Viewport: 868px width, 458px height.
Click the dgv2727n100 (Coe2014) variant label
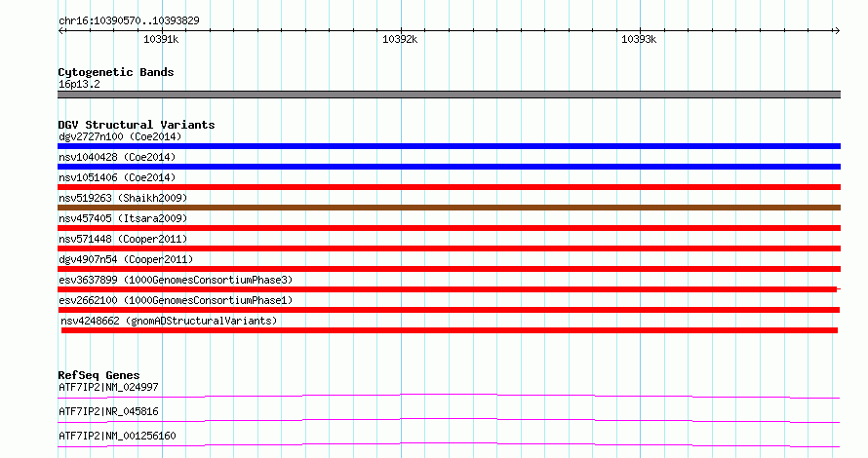point(120,136)
